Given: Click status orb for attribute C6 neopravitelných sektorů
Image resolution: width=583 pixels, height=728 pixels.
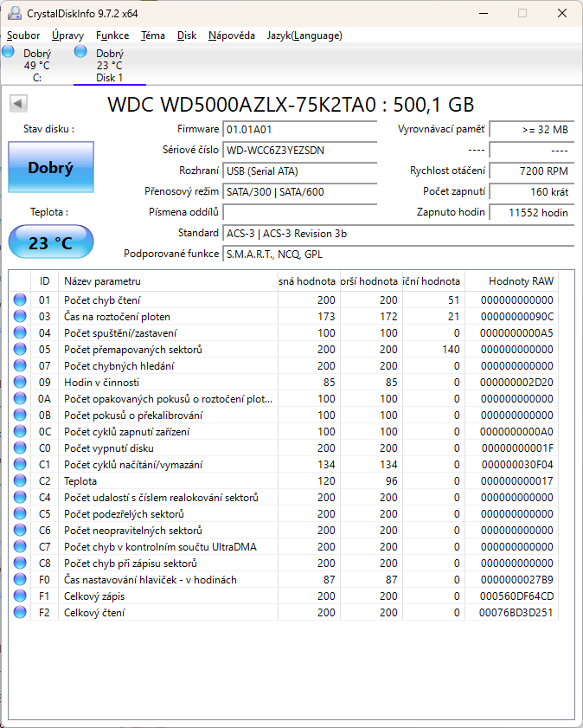Looking at the screenshot, I should (x=20, y=531).
